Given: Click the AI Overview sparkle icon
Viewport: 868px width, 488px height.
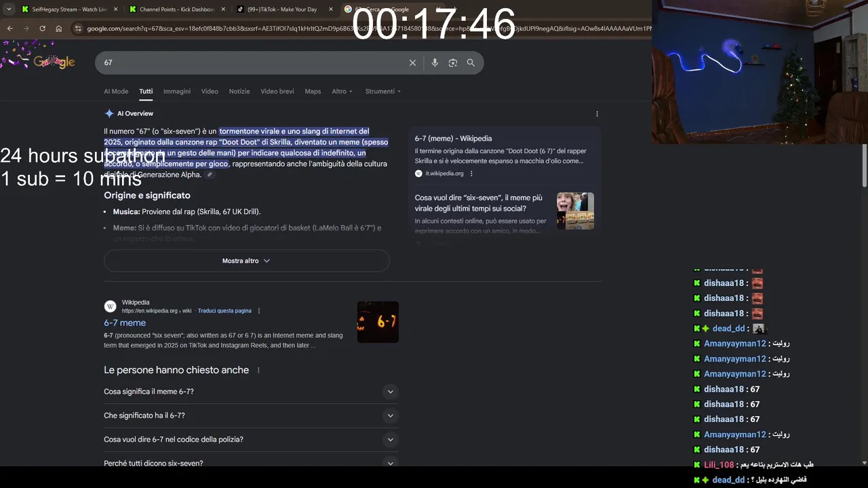Looking at the screenshot, I should click(109, 113).
